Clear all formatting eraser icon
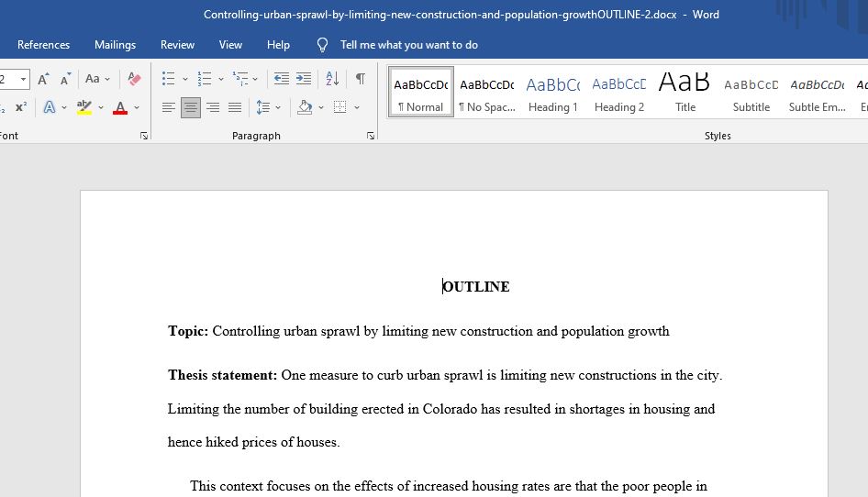 coord(134,79)
